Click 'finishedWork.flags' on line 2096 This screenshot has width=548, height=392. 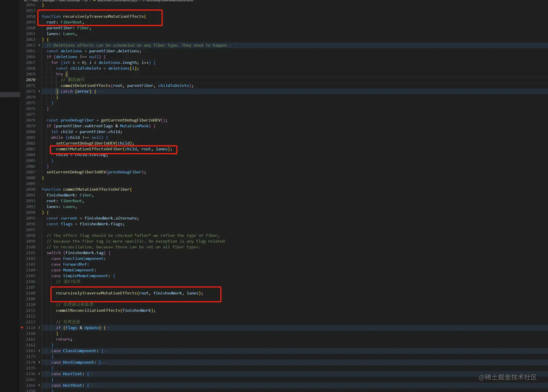click(101, 224)
